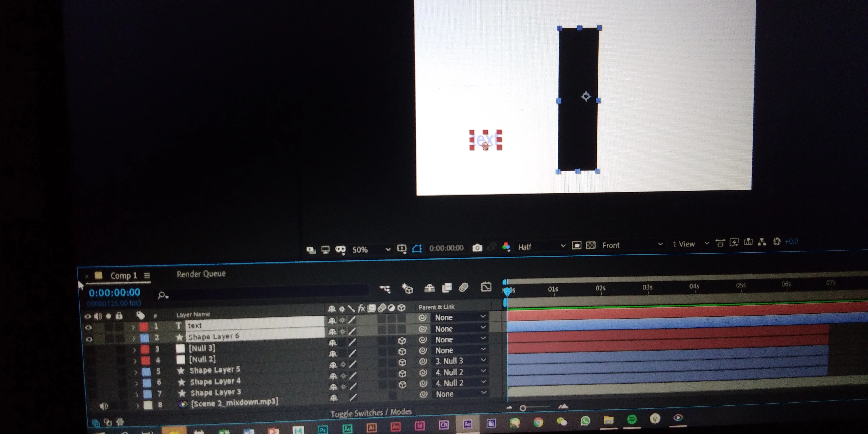
Task: Click the Graph Editor icon in timeline
Action: [486, 287]
